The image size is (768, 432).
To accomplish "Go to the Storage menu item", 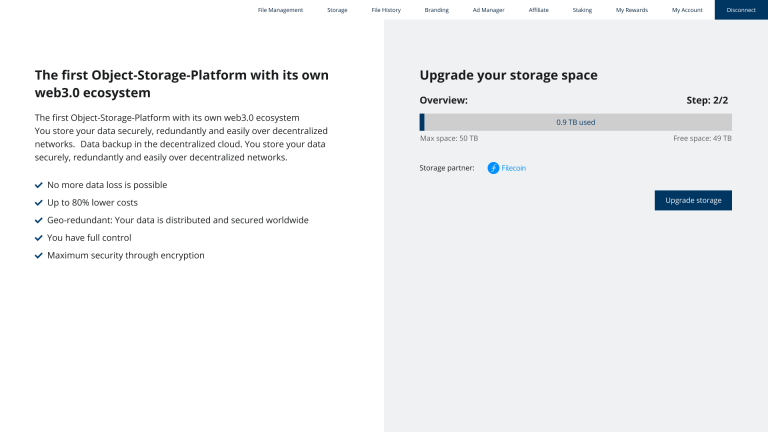I will (x=337, y=10).
